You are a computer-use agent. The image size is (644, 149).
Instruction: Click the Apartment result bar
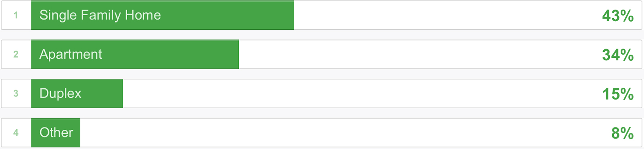pyautogui.click(x=135, y=54)
